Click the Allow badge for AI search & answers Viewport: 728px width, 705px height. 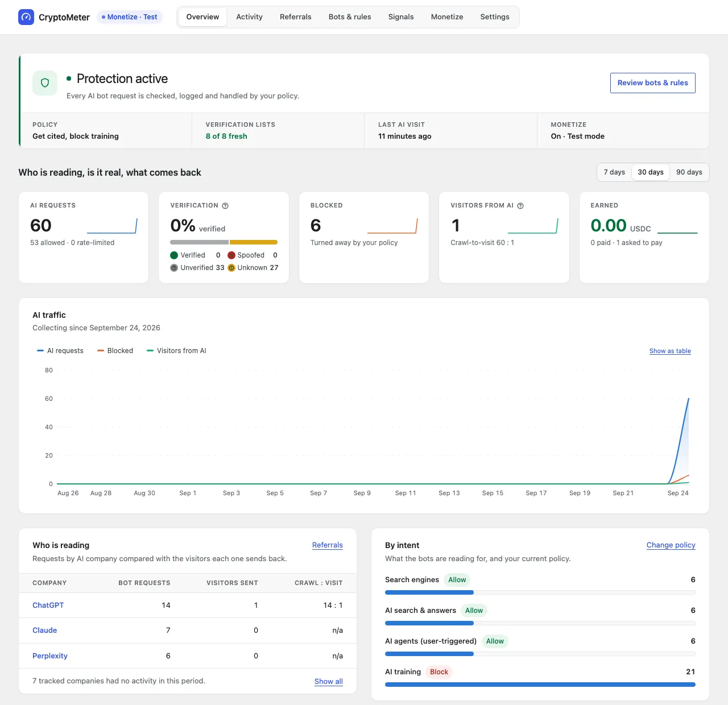(474, 611)
